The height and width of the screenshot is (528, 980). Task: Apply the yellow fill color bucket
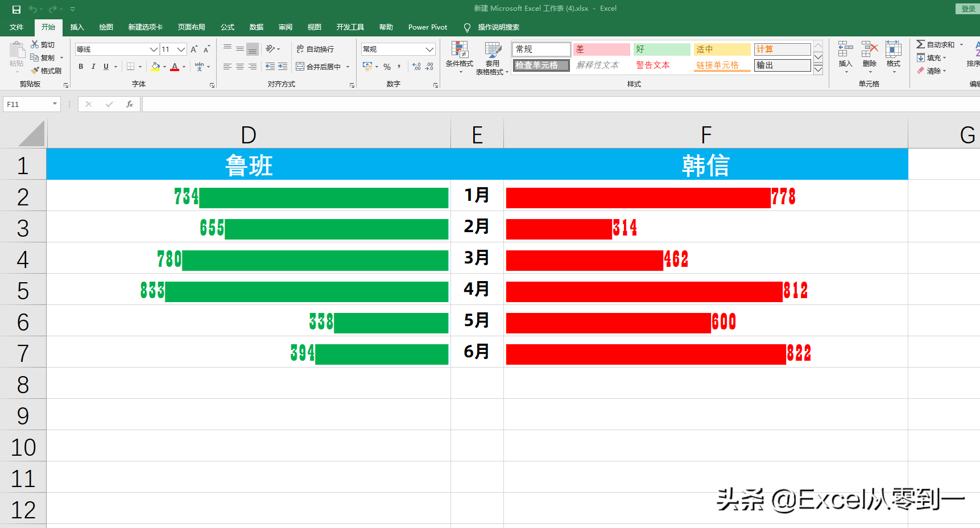coord(155,67)
